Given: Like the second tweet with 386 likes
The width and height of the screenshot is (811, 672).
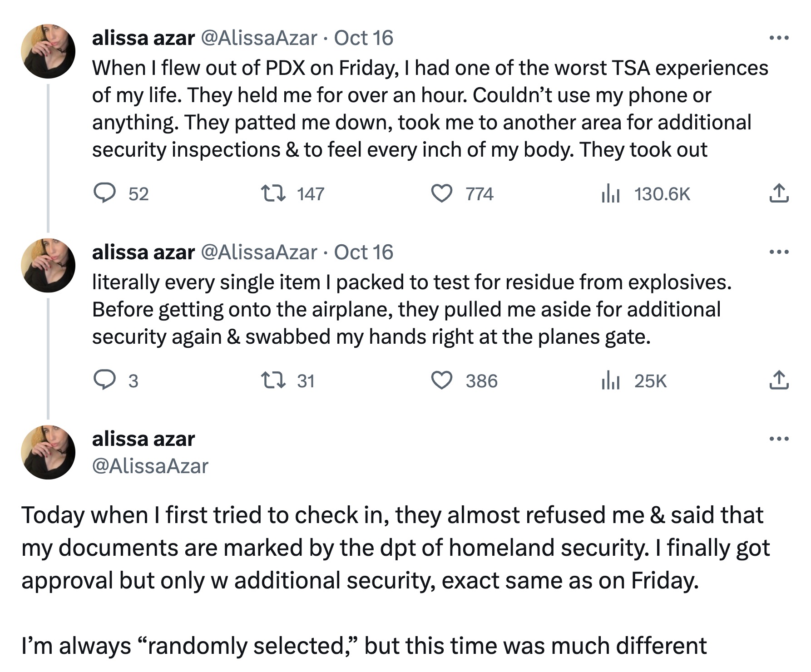Looking at the screenshot, I should tap(442, 380).
